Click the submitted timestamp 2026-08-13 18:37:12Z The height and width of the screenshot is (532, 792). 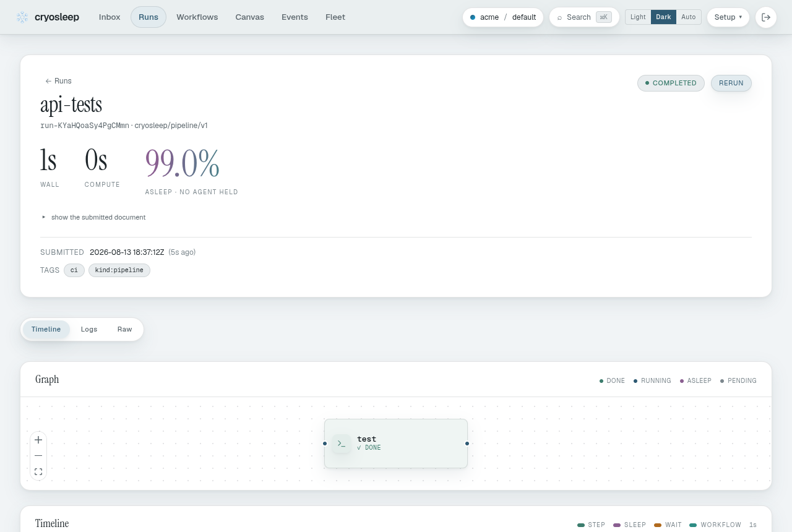[x=127, y=252]
